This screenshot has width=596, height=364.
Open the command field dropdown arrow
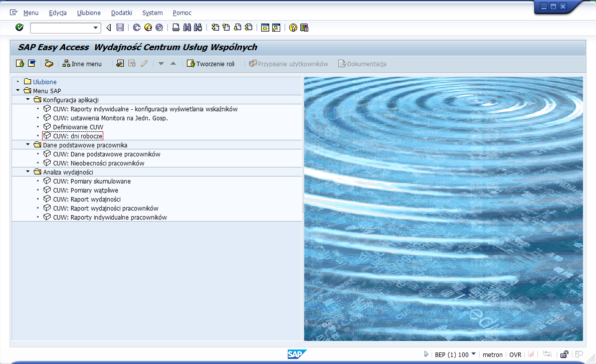click(x=96, y=28)
